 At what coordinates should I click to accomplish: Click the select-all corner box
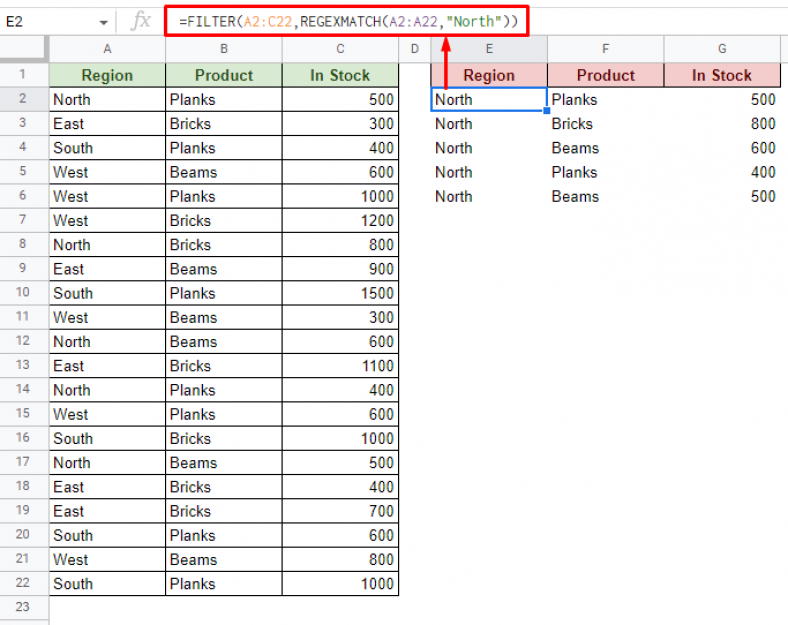[x=24, y=49]
